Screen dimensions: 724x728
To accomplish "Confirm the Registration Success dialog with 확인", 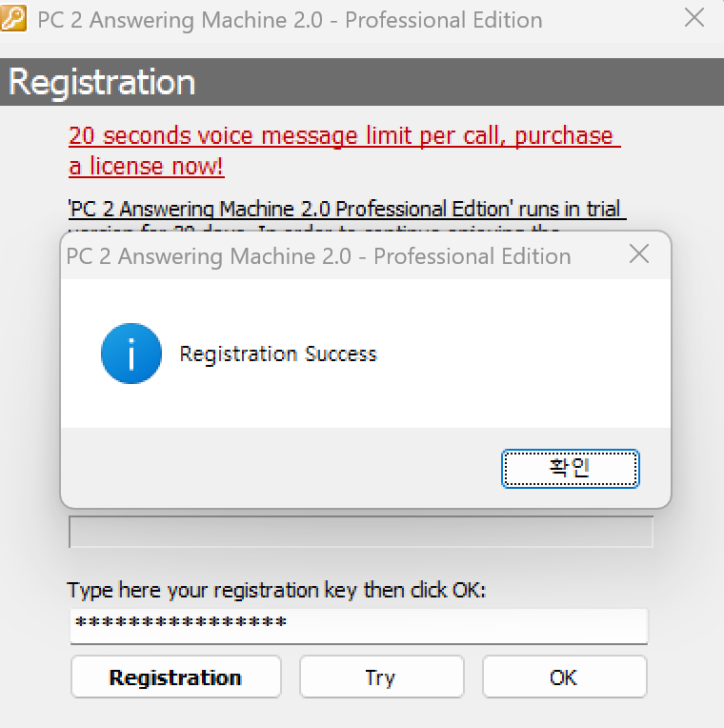I will coord(570,469).
